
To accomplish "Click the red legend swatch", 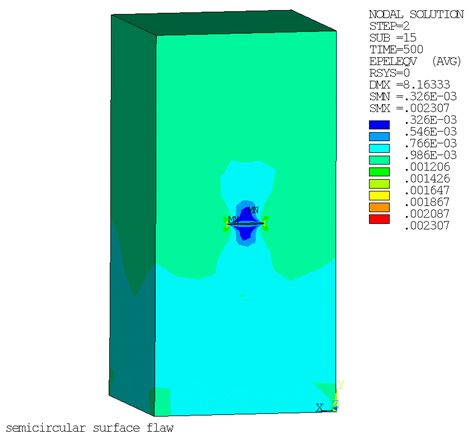I will [x=379, y=219].
